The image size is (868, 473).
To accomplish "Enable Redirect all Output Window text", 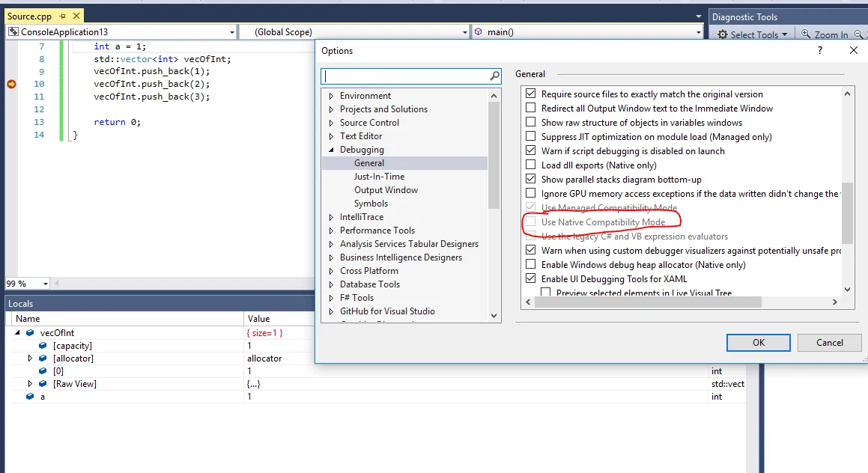I will [530, 108].
